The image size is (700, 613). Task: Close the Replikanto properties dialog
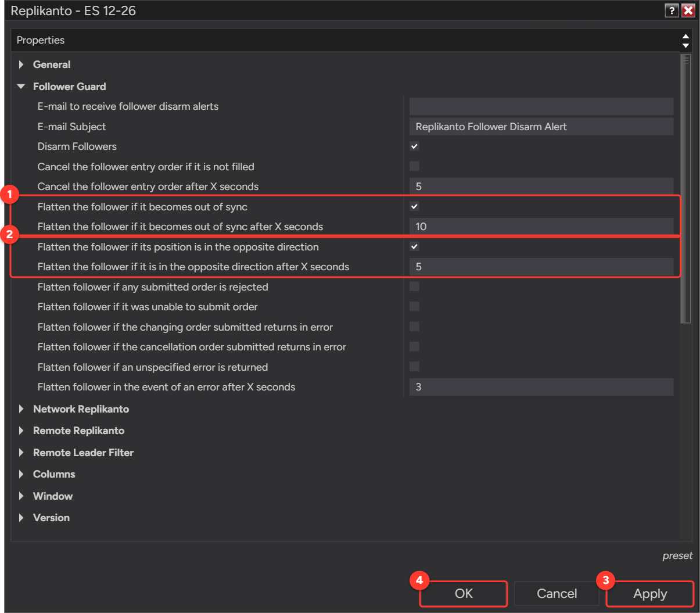[x=688, y=10]
